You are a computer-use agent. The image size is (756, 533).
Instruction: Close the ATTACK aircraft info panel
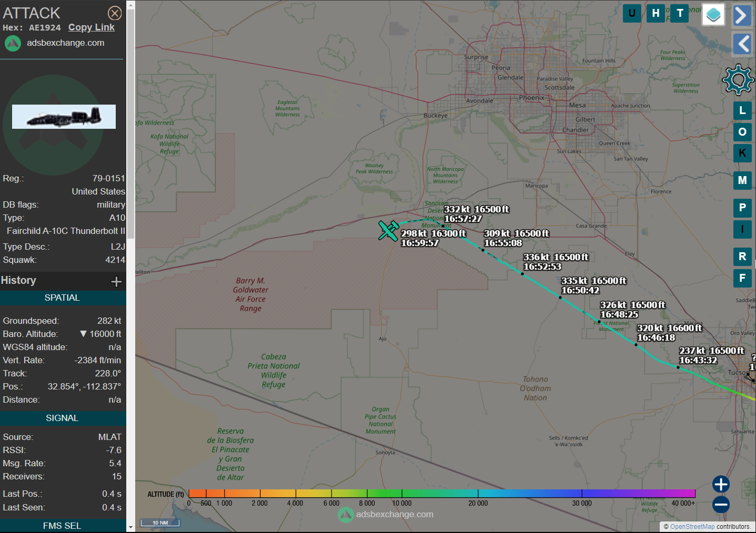pos(115,13)
